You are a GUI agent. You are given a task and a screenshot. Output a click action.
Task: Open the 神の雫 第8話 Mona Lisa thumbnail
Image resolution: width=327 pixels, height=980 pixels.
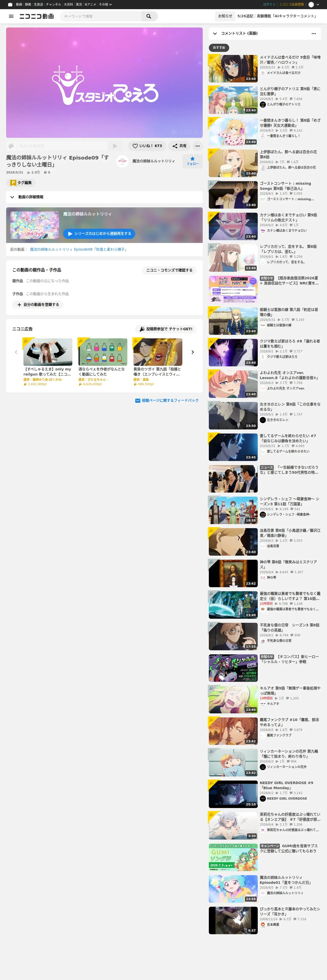click(233, 573)
